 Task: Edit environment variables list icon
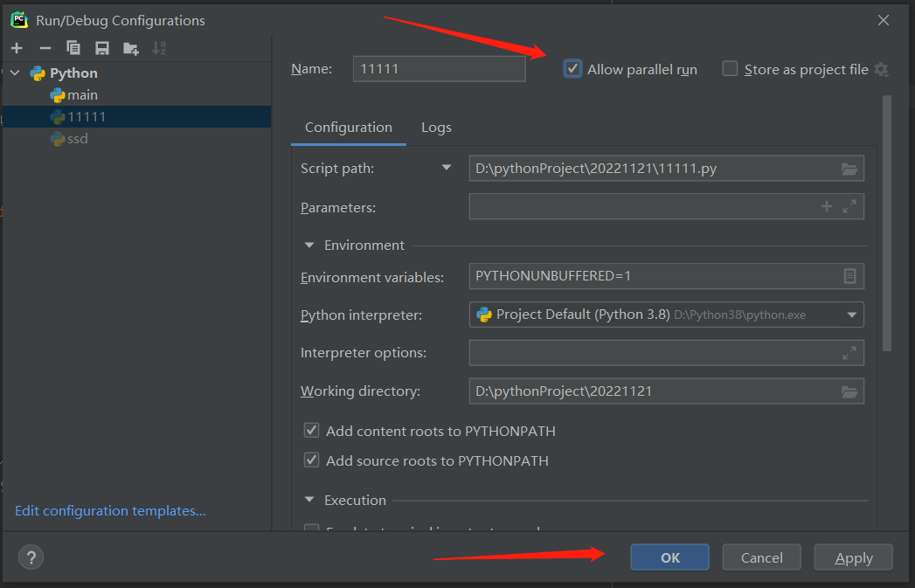[849, 276]
